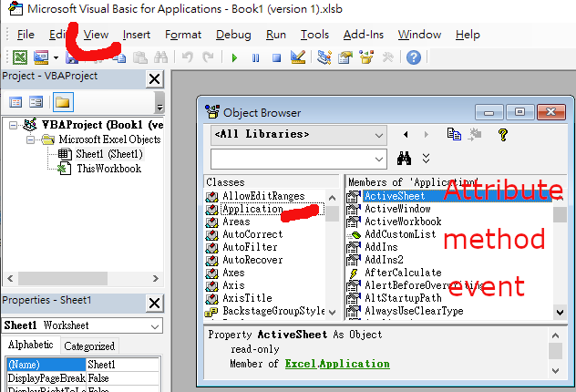
Task: Select AddCustomList method in members list
Action: [400, 234]
